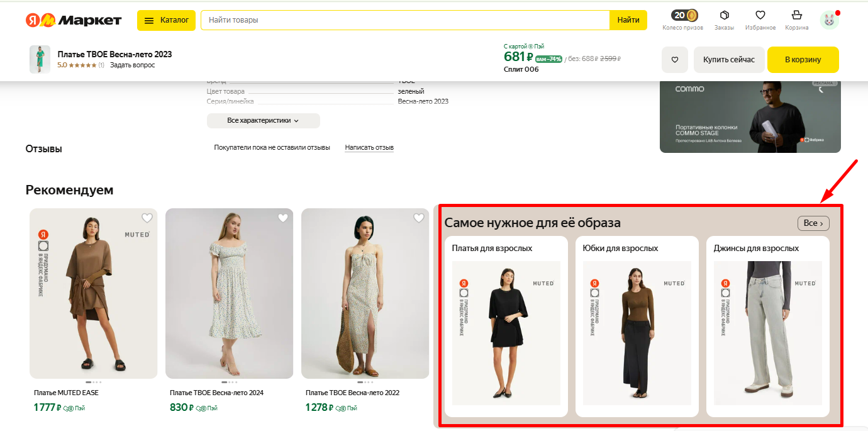
Task: Open Юбки для взрослых category card
Action: tap(637, 327)
